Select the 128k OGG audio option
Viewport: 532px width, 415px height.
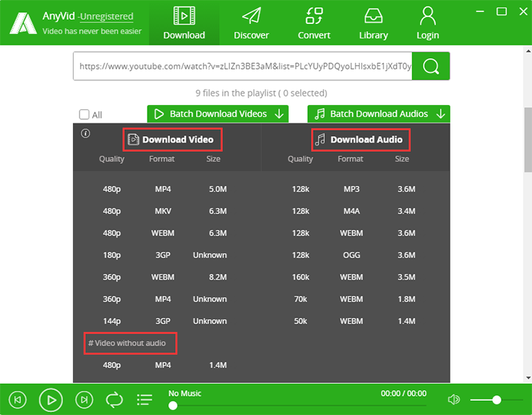(353, 255)
